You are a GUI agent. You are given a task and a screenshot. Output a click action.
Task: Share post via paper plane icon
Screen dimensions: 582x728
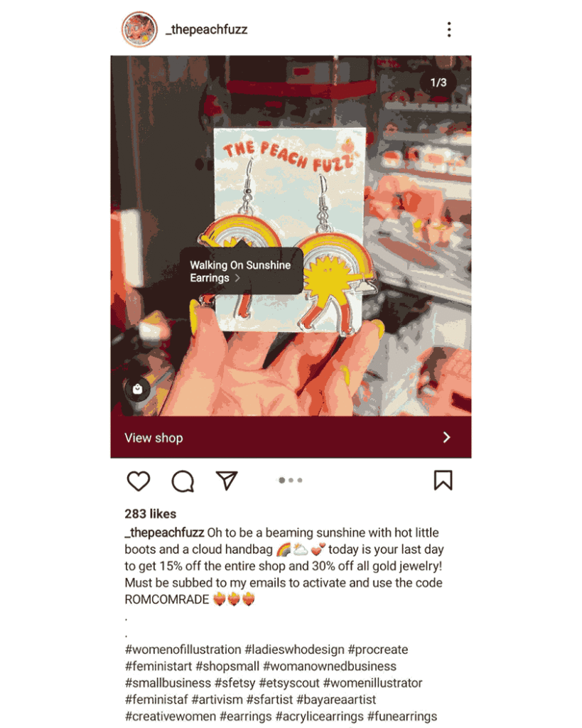227,481
